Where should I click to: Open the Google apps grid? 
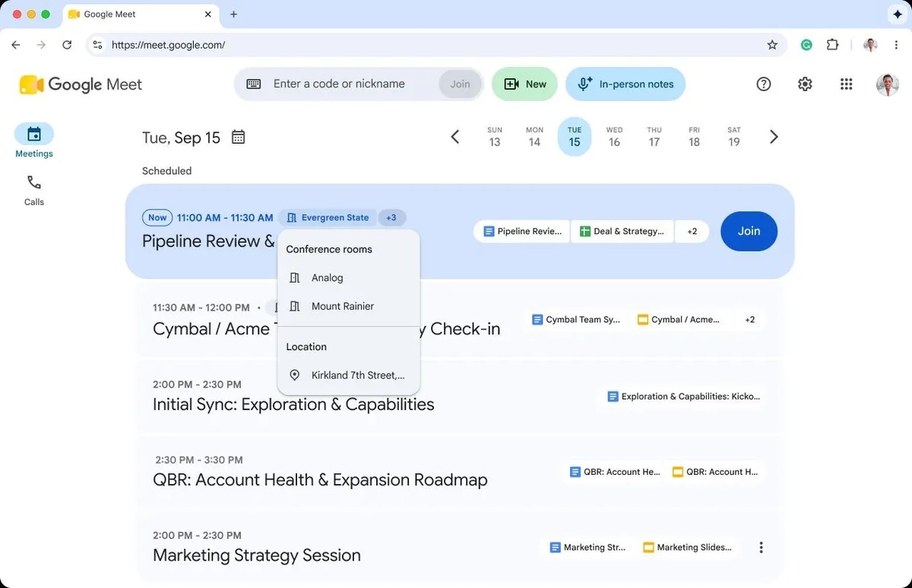point(846,84)
